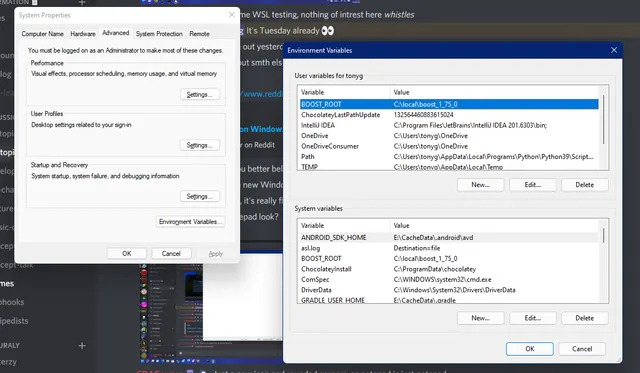640x373 pixels.
Task: Open the System Protection tab
Action: (x=159, y=34)
